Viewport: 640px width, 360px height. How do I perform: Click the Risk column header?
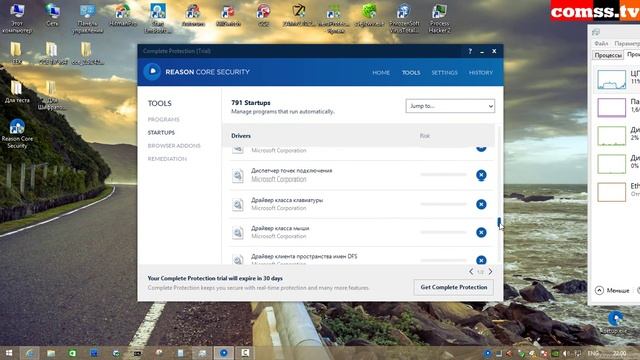point(424,136)
